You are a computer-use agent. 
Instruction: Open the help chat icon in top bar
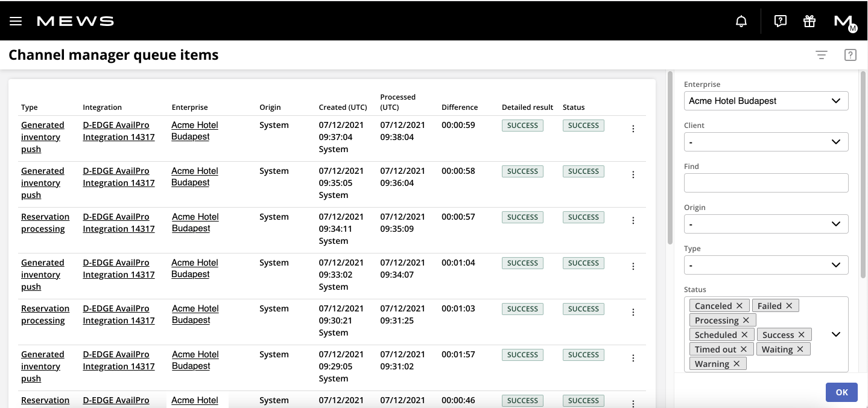pos(781,21)
